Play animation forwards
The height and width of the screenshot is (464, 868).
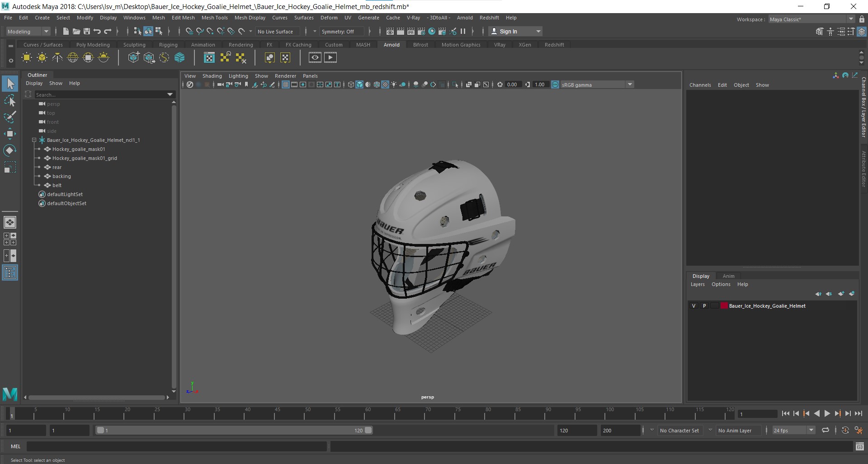(827, 413)
